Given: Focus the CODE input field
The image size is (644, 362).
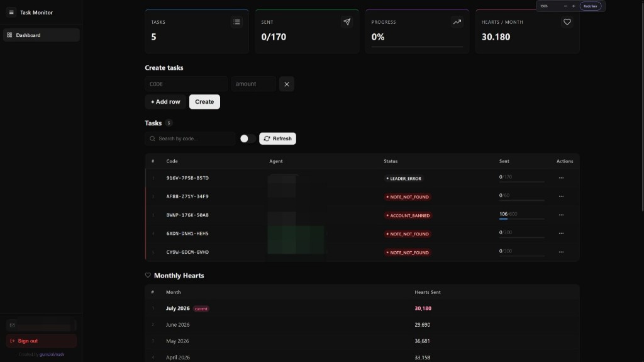Looking at the screenshot, I should pos(186,84).
